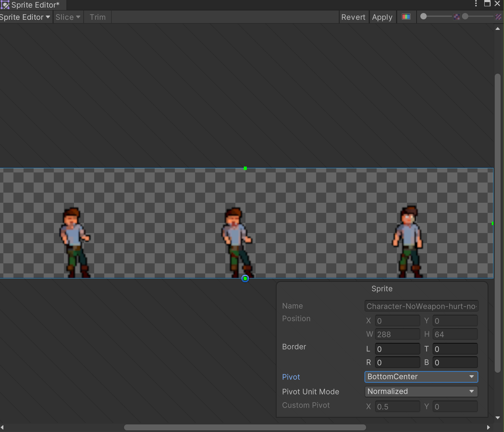Click the checkered filtering icon beside zoom slider

[457, 16]
